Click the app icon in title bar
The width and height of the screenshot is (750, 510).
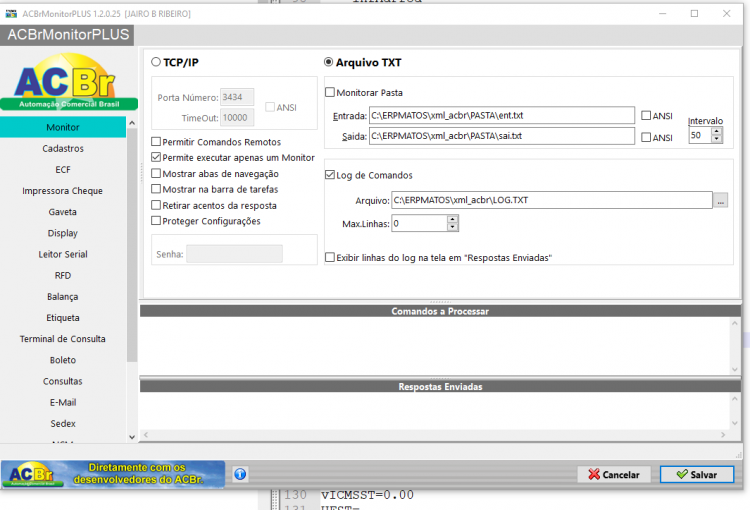point(11,14)
